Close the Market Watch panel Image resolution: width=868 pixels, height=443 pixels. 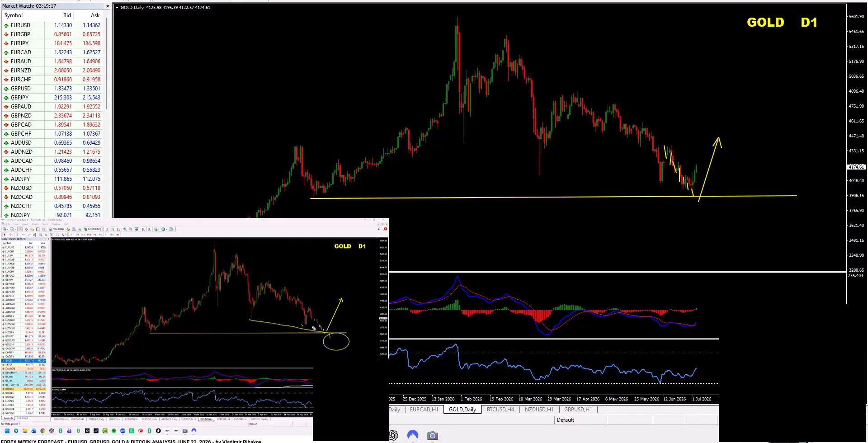click(107, 6)
